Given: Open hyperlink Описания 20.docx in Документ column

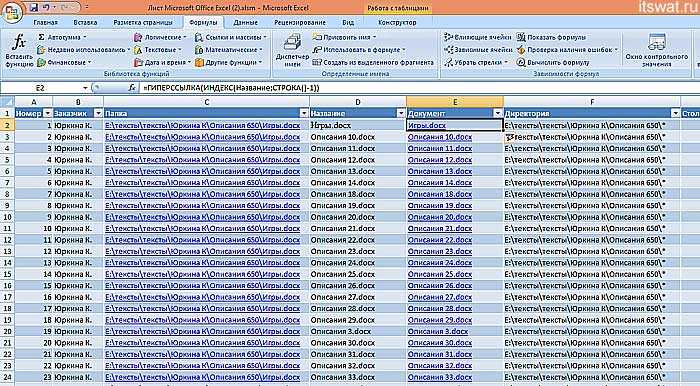Looking at the screenshot, I should click(x=440, y=217).
